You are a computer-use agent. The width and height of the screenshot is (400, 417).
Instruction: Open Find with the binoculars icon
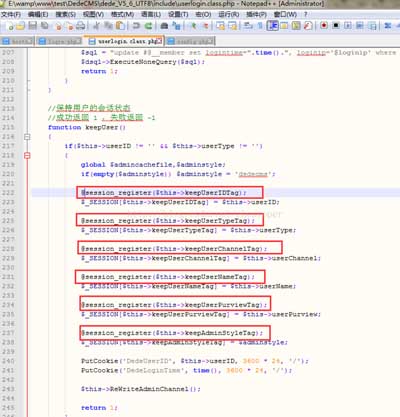tap(164, 26)
